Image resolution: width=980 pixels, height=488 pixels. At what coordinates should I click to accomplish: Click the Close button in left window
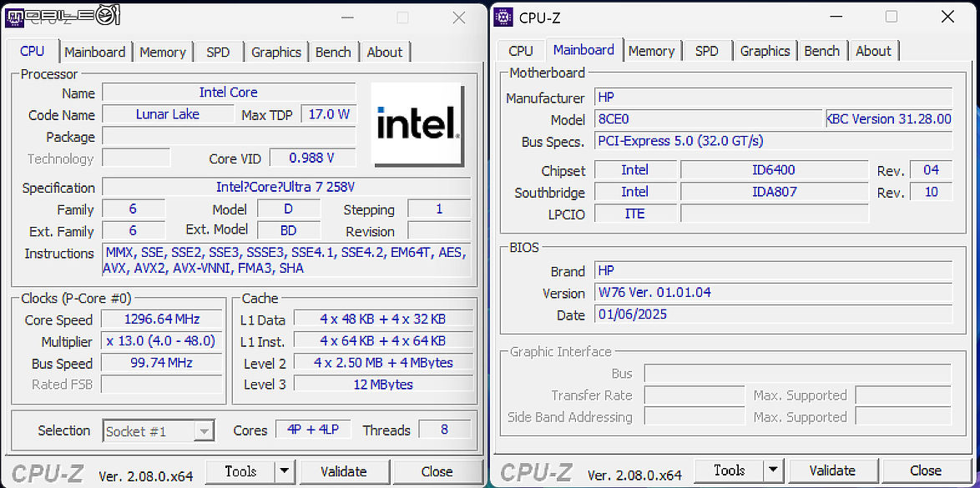(437, 471)
